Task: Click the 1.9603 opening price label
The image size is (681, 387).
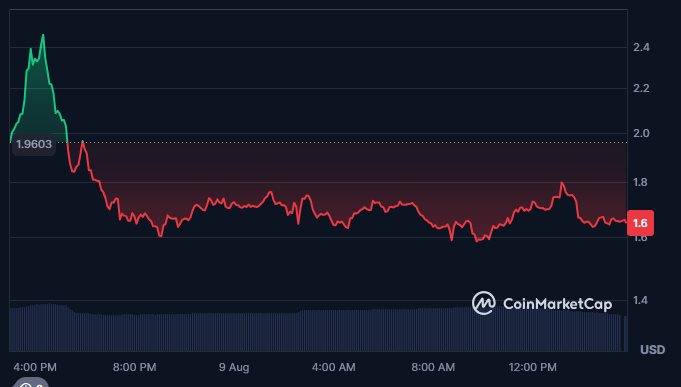Action: pyautogui.click(x=34, y=144)
